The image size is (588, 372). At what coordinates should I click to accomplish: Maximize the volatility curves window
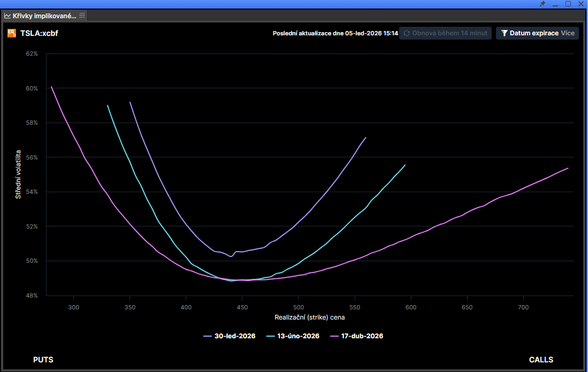click(x=568, y=4)
